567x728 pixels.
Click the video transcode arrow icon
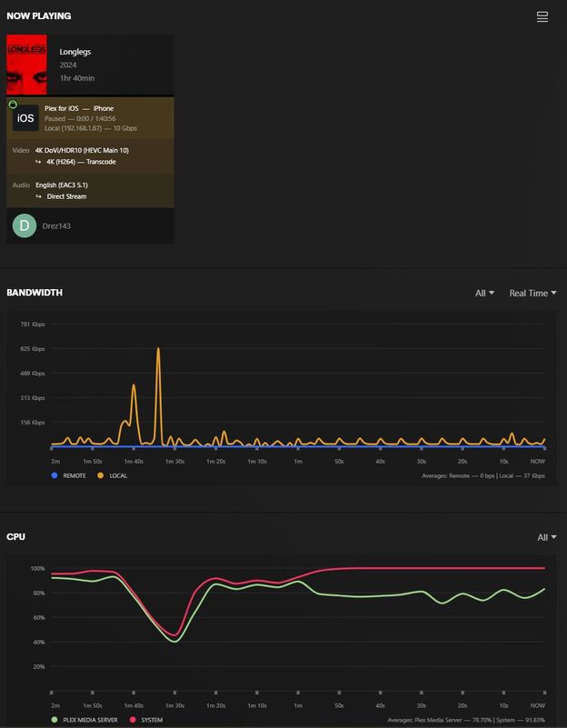coord(38,162)
